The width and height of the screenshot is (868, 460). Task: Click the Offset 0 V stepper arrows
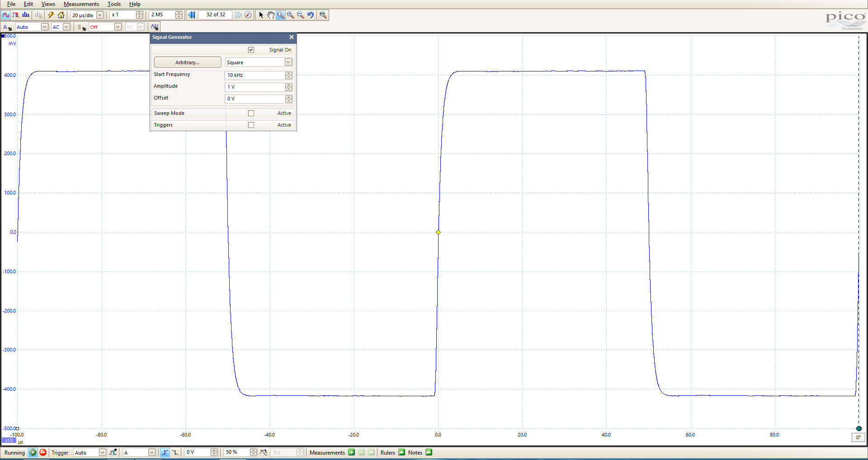[x=288, y=99]
